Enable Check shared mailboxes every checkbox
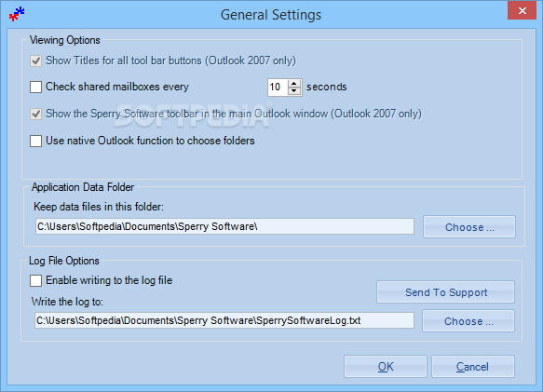The height and width of the screenshot is (392, 543). coord(35,87)
